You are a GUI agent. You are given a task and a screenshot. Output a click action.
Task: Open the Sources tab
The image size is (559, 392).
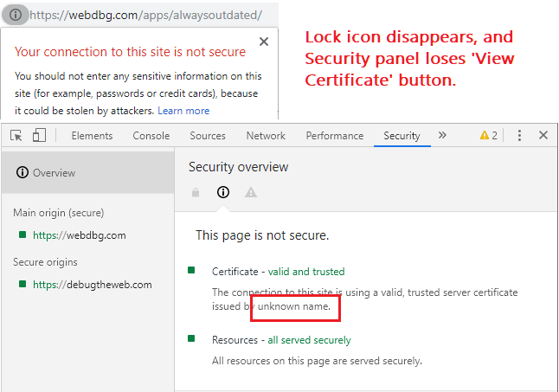pyautogui.click(x=207, y=136)
